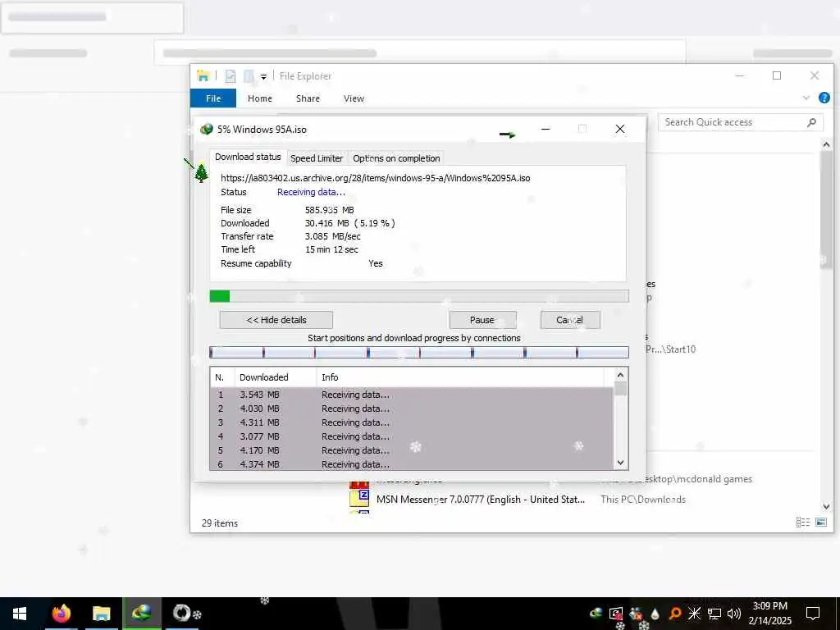Image resolution: width=840 pixels, height=630 pixels.
Task: Select connection row 3 with 4.311 MB
Action: click(x=412, y=422)
